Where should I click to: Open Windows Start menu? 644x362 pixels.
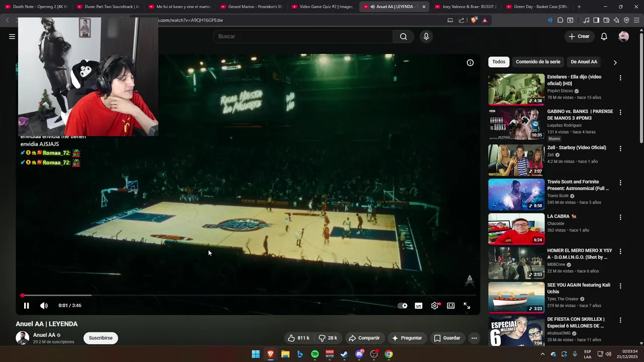tap(256, 354)
